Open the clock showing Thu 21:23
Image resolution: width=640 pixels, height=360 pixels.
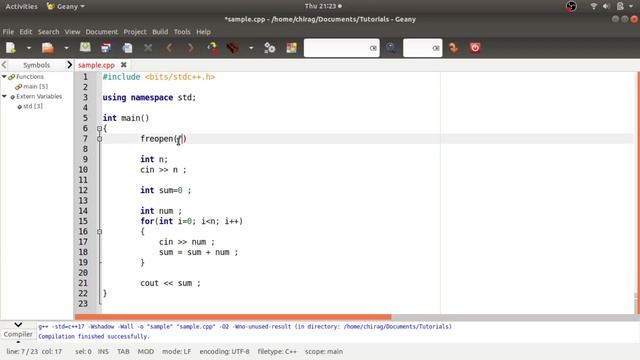click(323, 6)
